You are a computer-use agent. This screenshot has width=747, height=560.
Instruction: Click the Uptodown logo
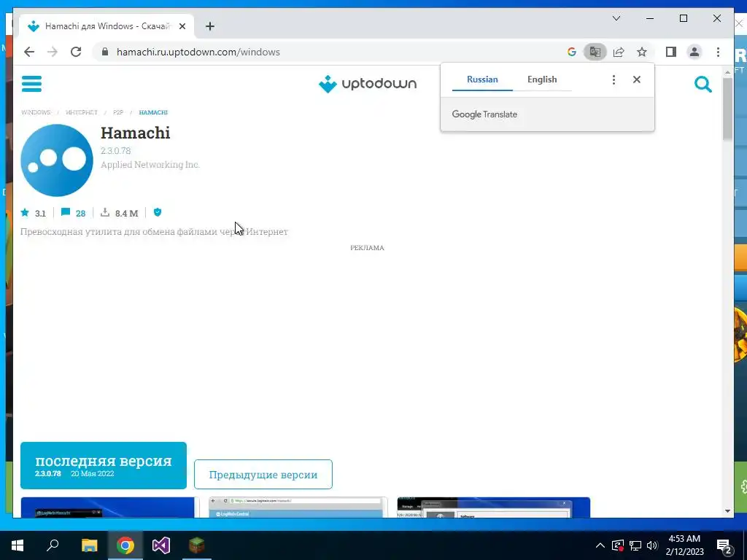coord(368,84)
